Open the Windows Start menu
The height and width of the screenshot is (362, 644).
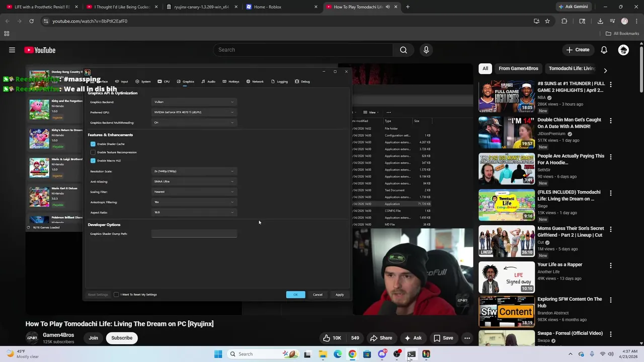218,354
